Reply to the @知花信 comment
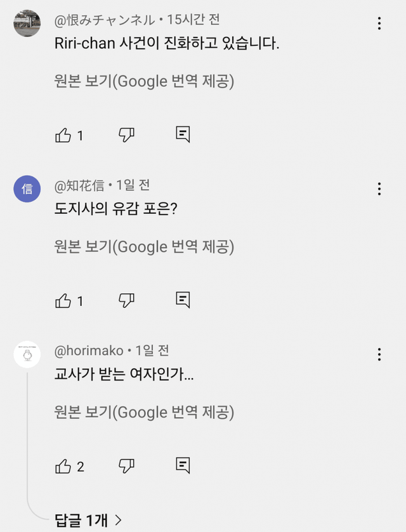 point(183,300)
